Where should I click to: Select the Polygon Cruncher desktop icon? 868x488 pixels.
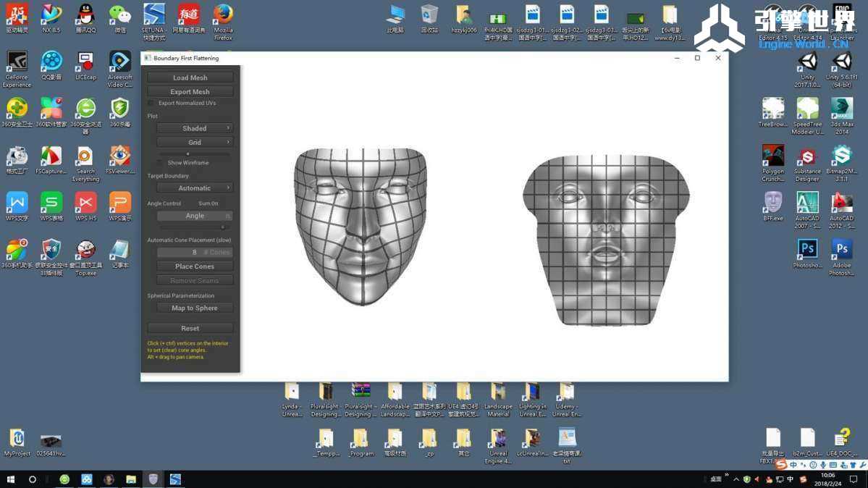pos(772,164)
